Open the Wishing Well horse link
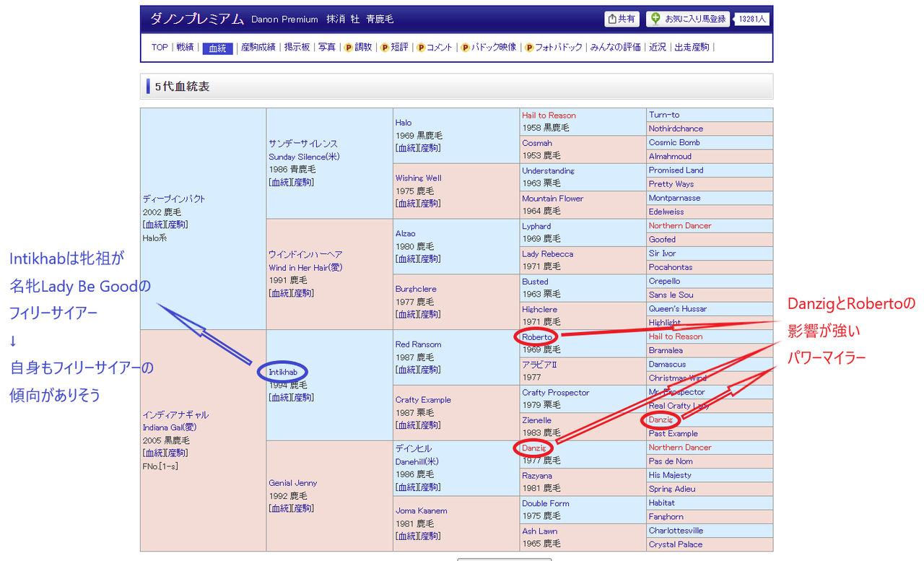 pos(419,178)
